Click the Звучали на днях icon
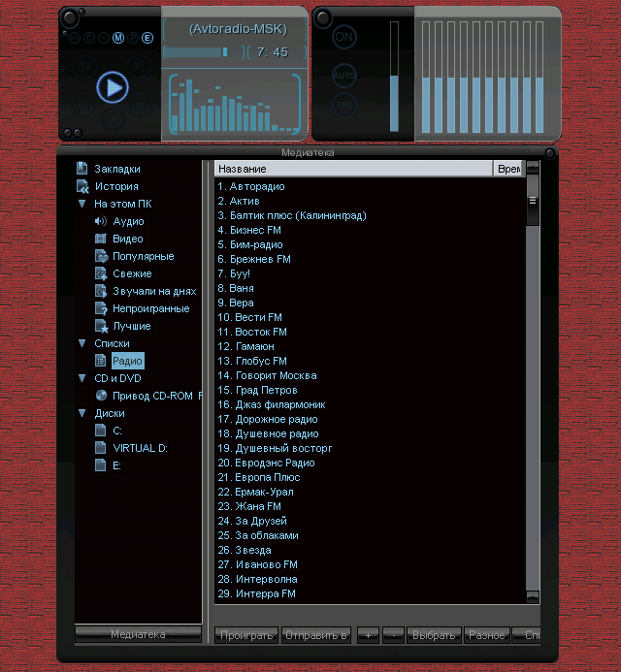The height and width of the screenshot is (672, 621). (x=101, y=291)
